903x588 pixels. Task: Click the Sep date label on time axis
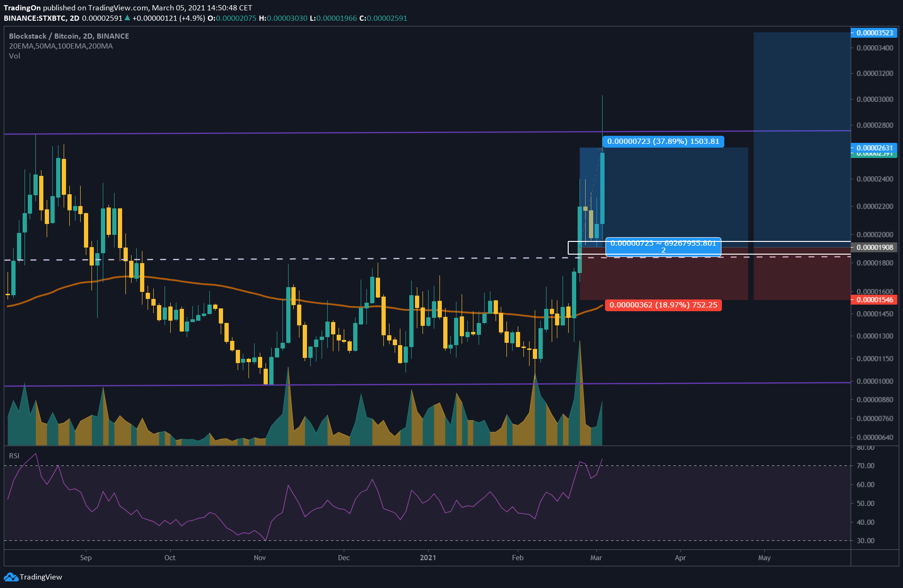pyautogui.click(x=86, y=557)
